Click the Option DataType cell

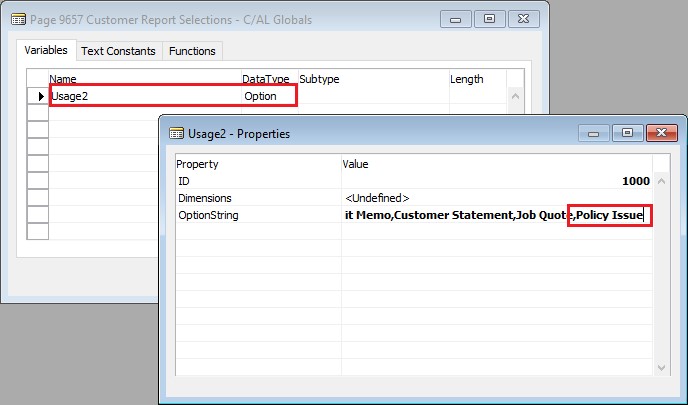pyautogui.click(x=268, y=96)
